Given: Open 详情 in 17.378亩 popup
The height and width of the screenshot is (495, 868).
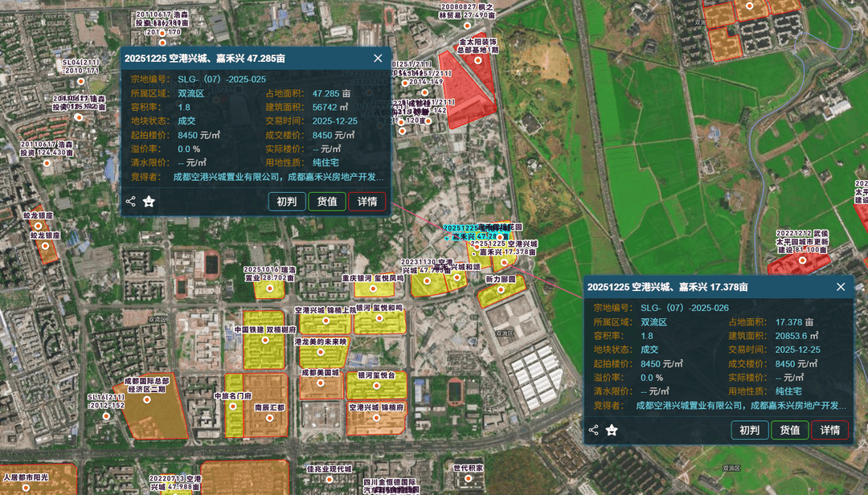Looking at the screenshot, I should [829, 430].
